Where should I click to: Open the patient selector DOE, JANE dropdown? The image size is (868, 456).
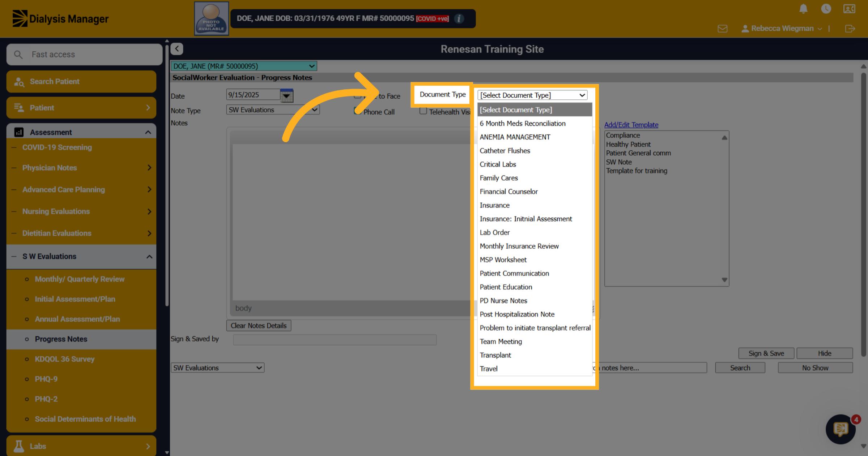tap(244, 66)
